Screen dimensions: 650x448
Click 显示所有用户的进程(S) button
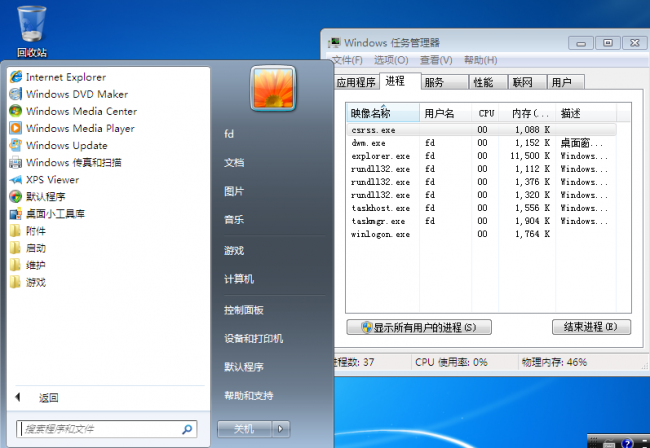[x=419, y=327]
